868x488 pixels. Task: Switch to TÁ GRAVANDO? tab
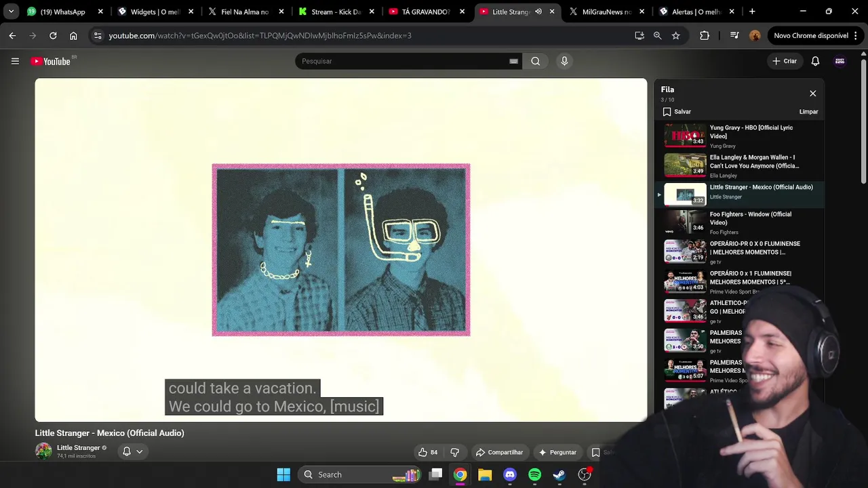[426, 12]
